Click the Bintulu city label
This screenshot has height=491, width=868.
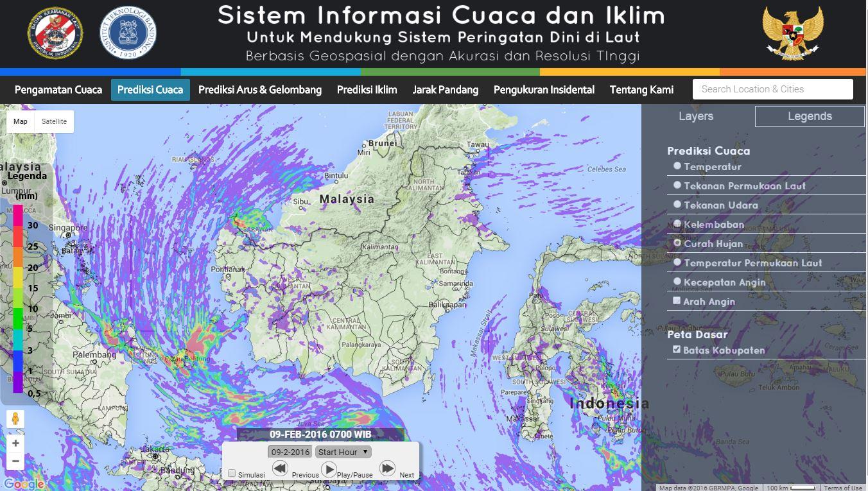pos(336,175)
